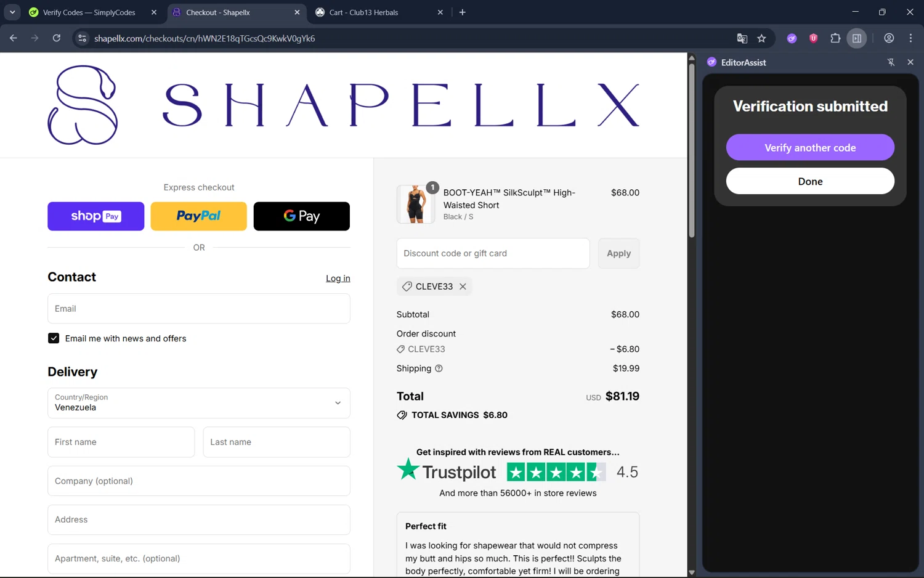The width and height of the screenshot is (924, 578).
Task: Pay with Shop Pay button
Action: pyautogui.click(x=95, y=216)
